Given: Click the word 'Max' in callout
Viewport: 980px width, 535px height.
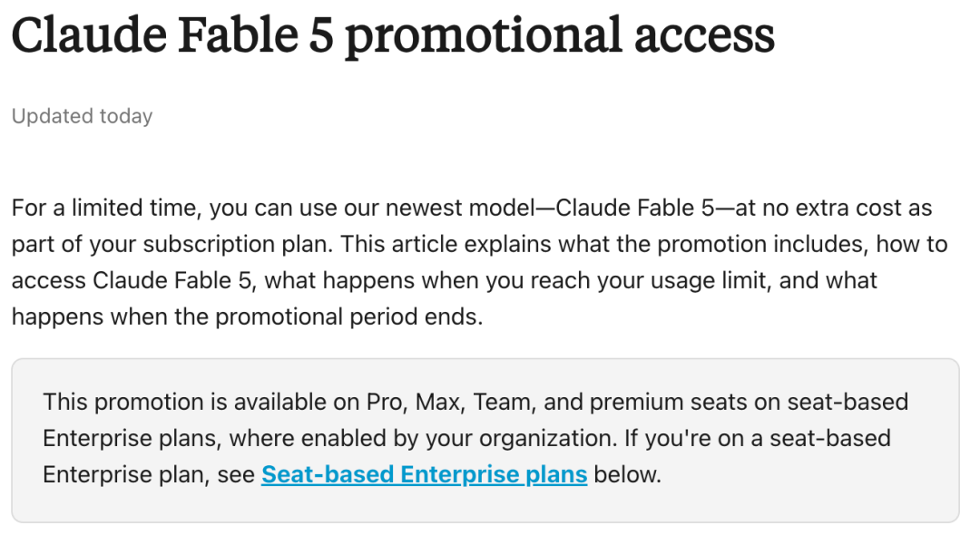Looking at the screenshot, I should pyautogui.click(x=437, y=402).
